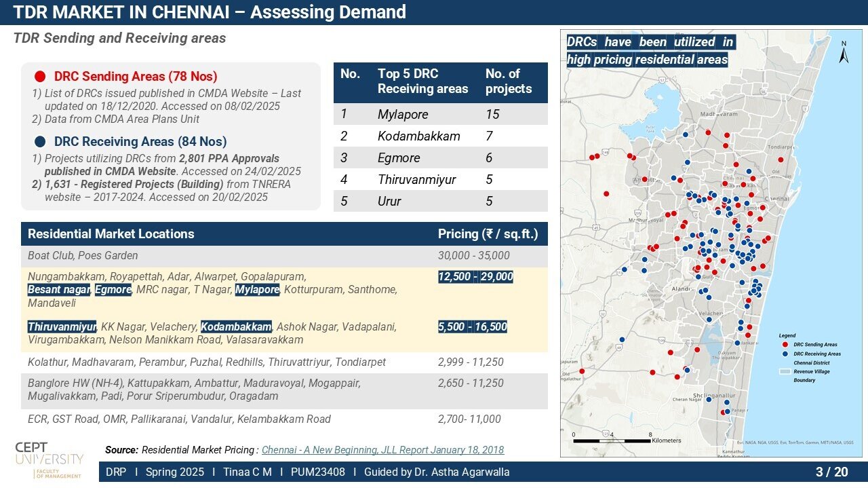
Task: Click the kilometers scale bar on map
Action: point(612,440)
